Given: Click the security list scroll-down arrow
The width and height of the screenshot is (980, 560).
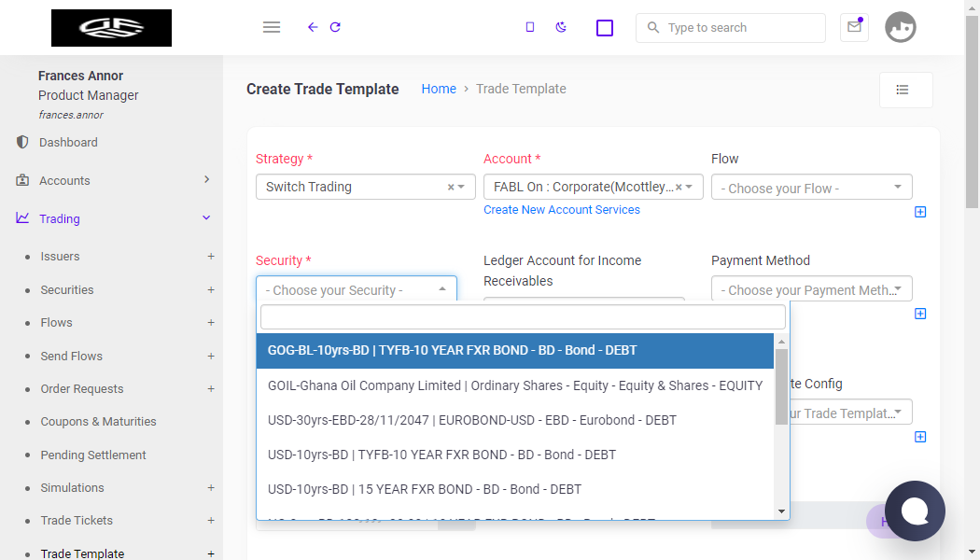Looking at the screenshot, I should pos(781,511).
